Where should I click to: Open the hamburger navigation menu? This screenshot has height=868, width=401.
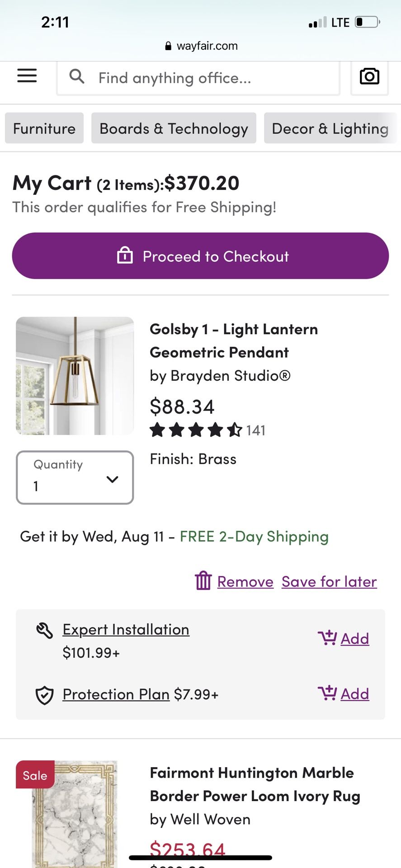[27, 75]
